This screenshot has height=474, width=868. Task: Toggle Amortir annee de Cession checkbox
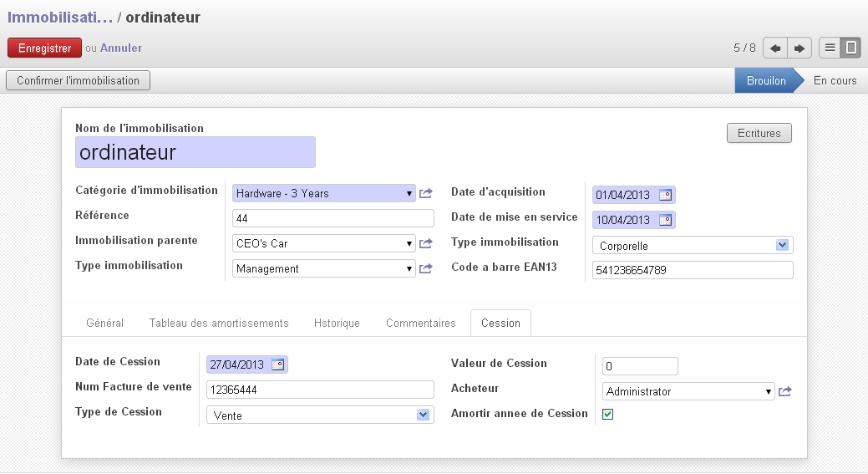coord(608,415)
